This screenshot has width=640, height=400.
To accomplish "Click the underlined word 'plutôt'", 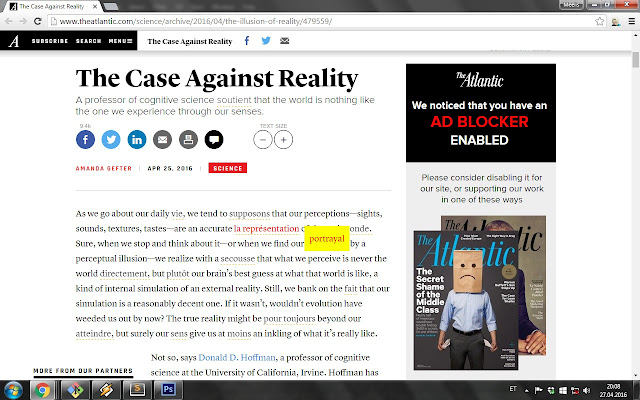I will (178, 273).
